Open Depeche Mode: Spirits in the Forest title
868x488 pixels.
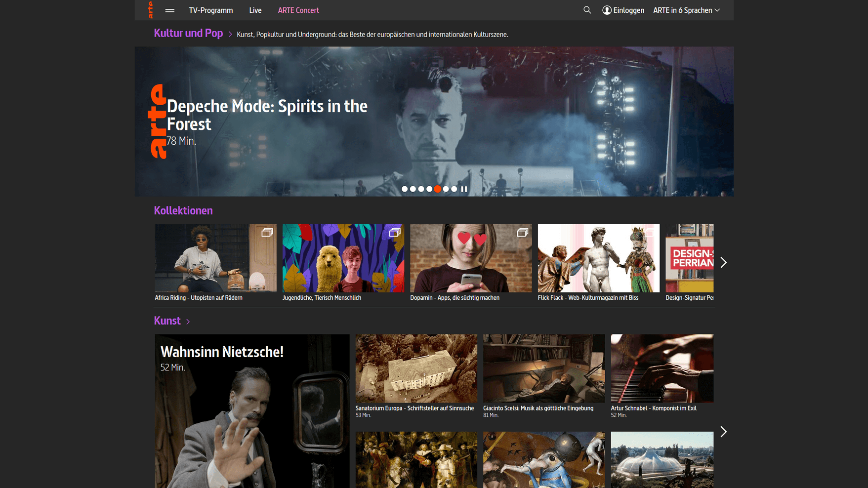(267, 115)
